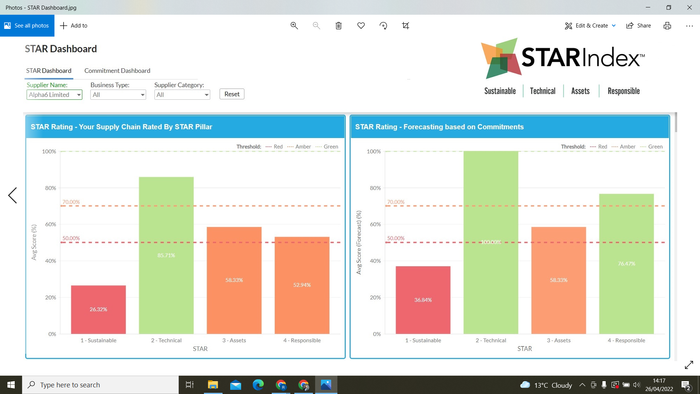Screen dimensions: 700x394
Task: Click the STARIndex logo
Action: [562, 58]
